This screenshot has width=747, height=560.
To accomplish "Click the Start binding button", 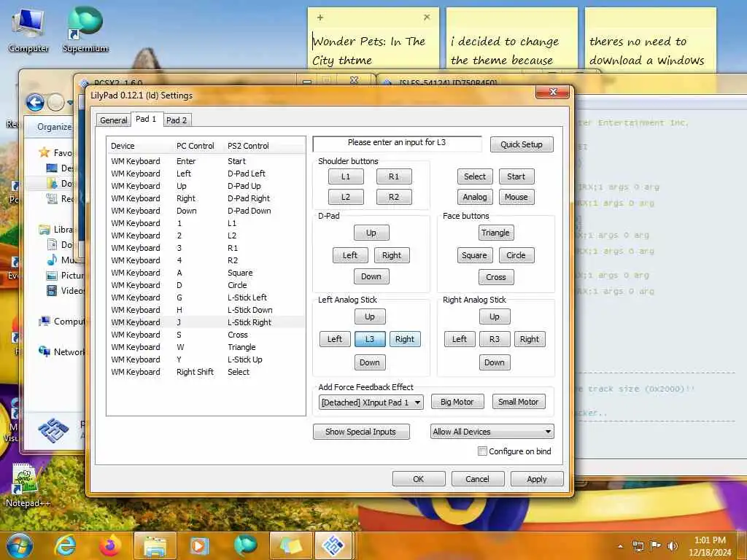I will click(516, 176).
